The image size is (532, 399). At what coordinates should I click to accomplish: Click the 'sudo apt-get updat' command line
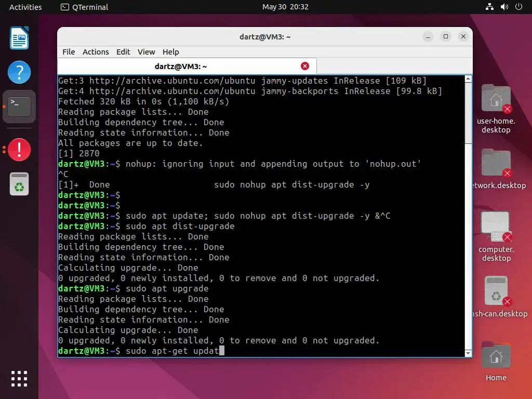tap(141, 351)
